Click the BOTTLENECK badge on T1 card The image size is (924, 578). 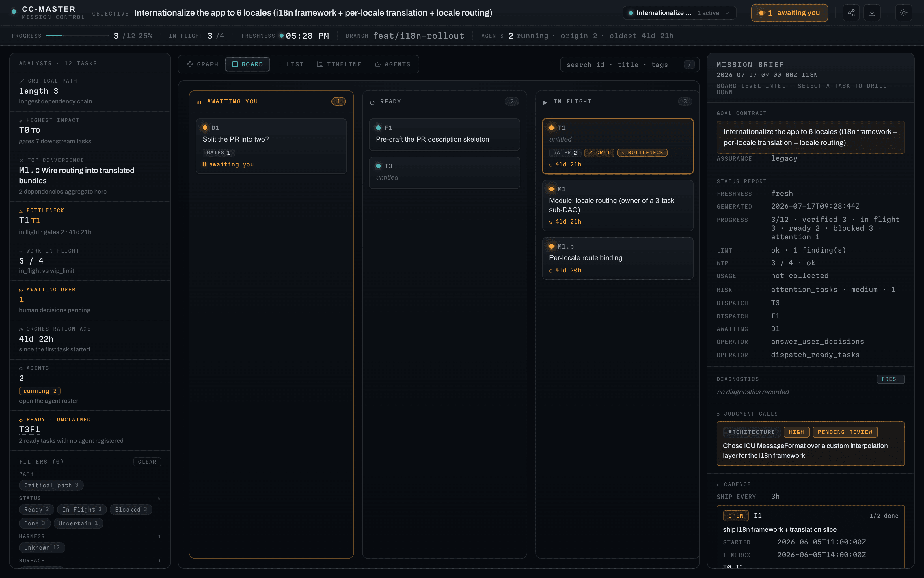point(642,153)
